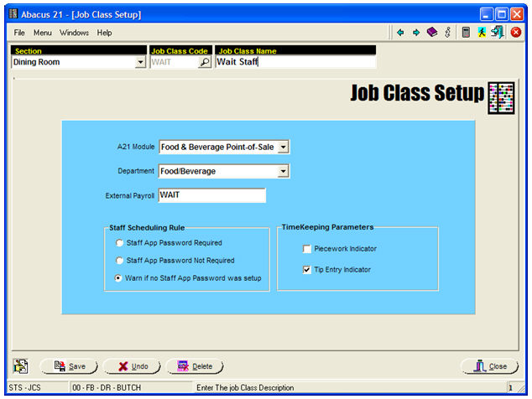Screen dimensions: 532x399
Task: Expand the Department dropdown list
Action: (283, 171)
